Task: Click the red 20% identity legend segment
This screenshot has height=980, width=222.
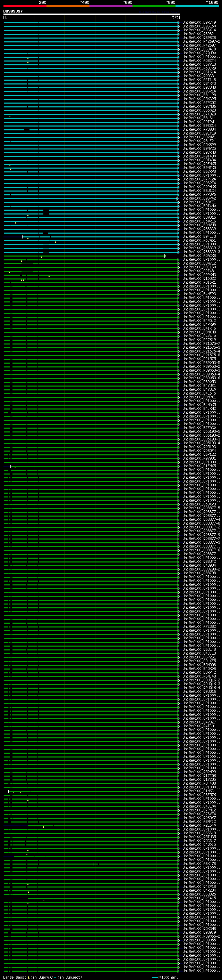Action: (x=25, y=6)
